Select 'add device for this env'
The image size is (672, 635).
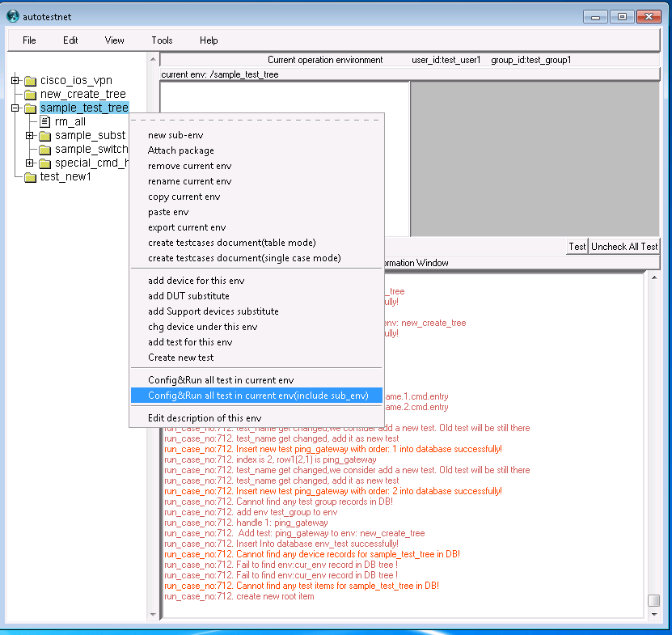(x=196, y=281)
